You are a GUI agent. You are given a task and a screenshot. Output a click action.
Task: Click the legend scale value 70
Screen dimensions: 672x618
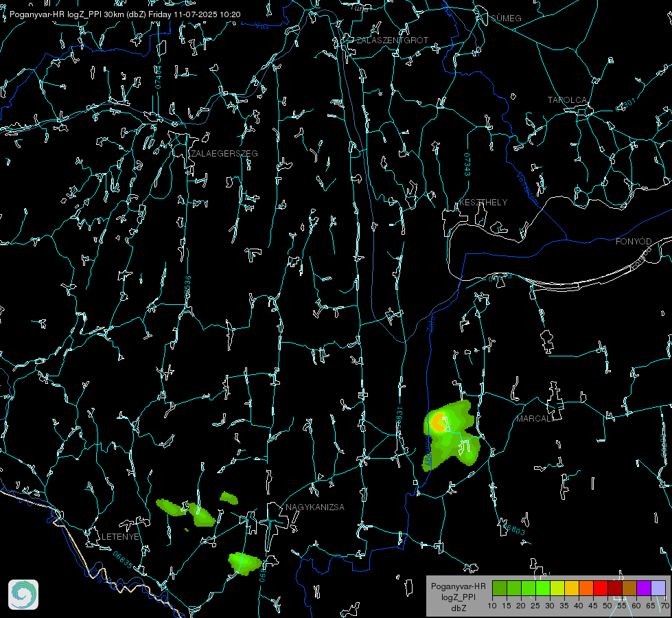664,606
